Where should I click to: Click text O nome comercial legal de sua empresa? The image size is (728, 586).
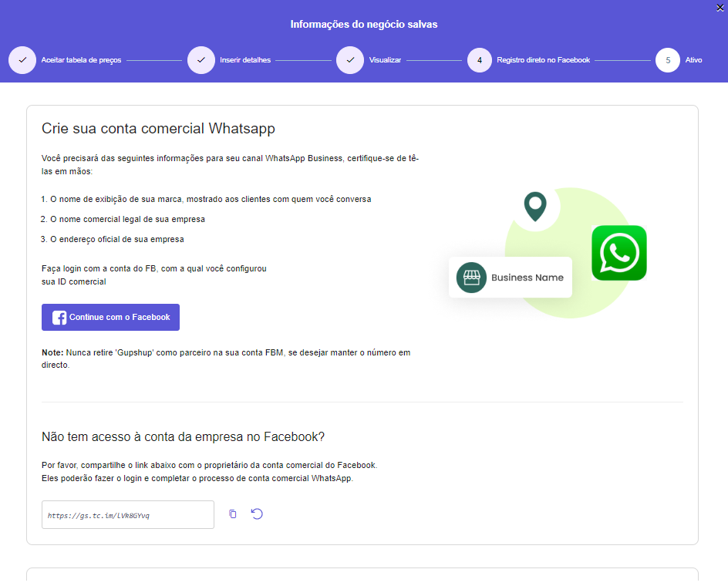tap(128, 219)
